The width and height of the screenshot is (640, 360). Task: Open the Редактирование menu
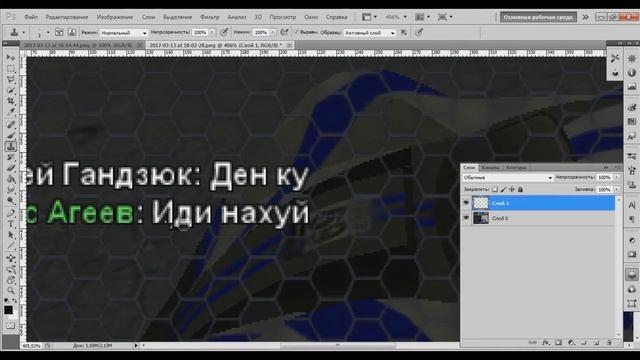[67, 17]
